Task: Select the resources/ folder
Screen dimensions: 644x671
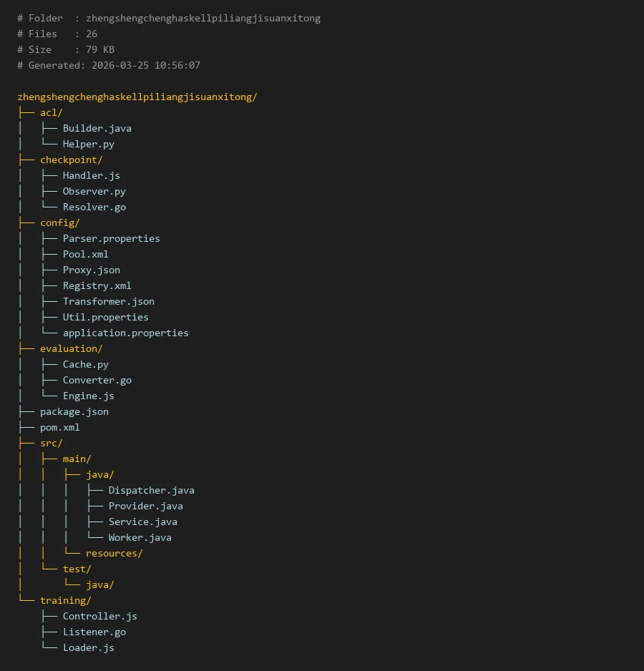Action: 114,553
